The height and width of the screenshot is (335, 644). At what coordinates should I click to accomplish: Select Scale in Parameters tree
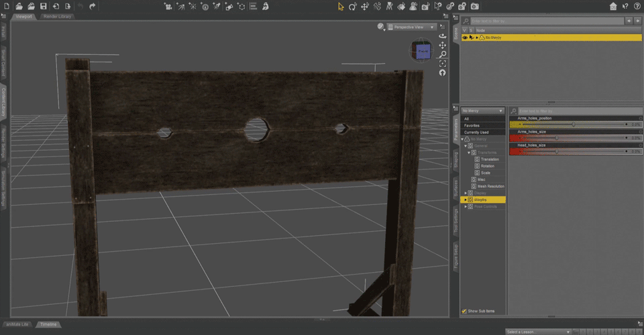point(486,173)
